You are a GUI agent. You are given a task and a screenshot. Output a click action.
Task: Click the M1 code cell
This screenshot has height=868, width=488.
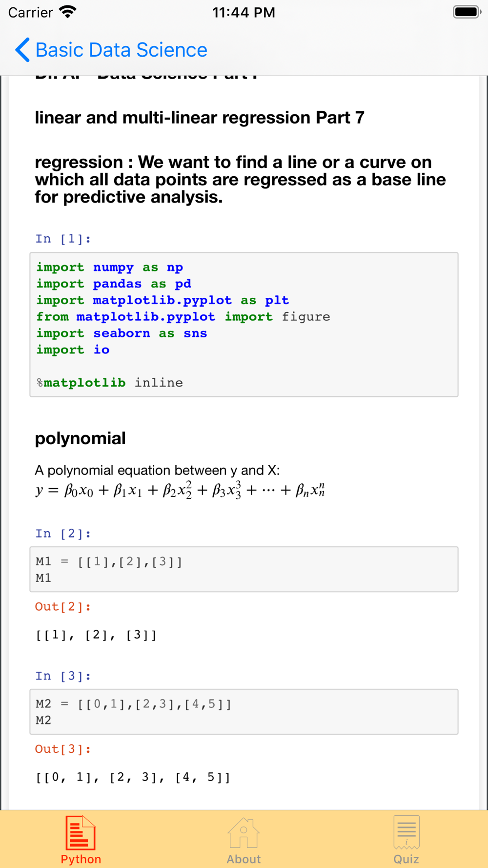(244, 569)
